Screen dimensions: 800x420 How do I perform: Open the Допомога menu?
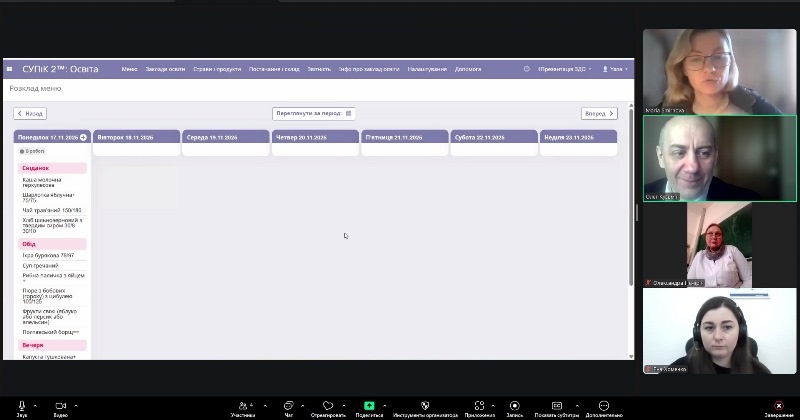pos(468,69)
